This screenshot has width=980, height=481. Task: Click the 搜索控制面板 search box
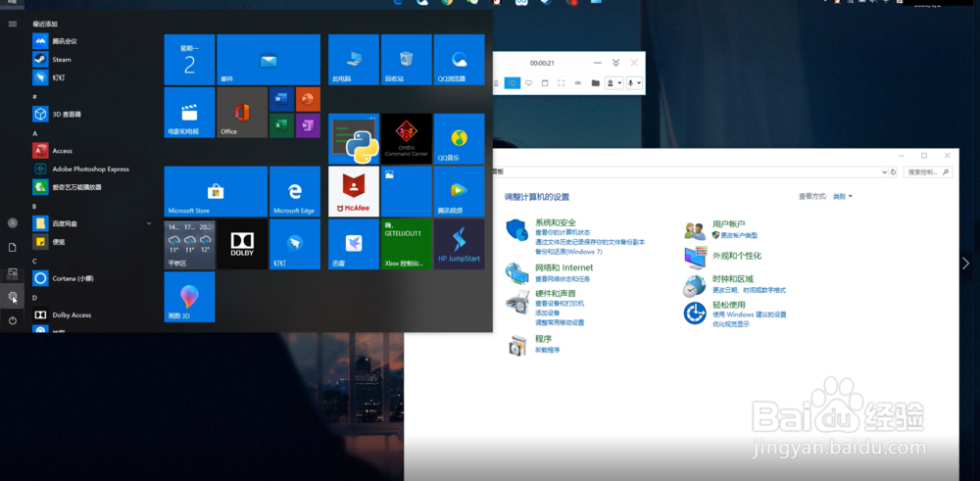pos(927,171)
